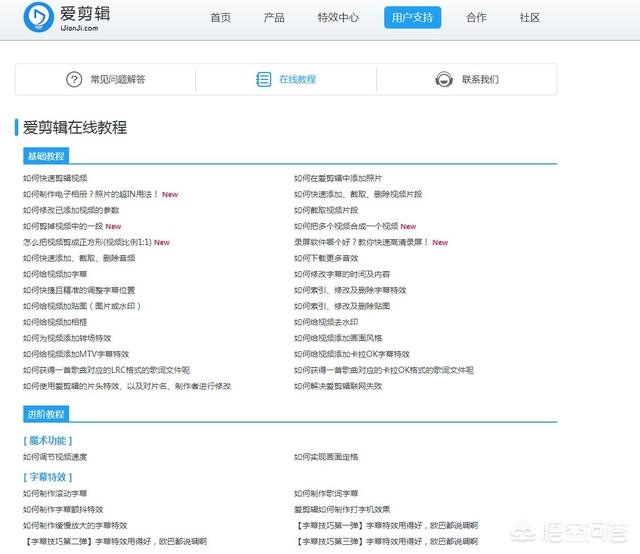Open tutorial about 卡拉OK格式的歌词文件
The height and width of the screenshot is (554, 640).
click(x=384, y=370)
